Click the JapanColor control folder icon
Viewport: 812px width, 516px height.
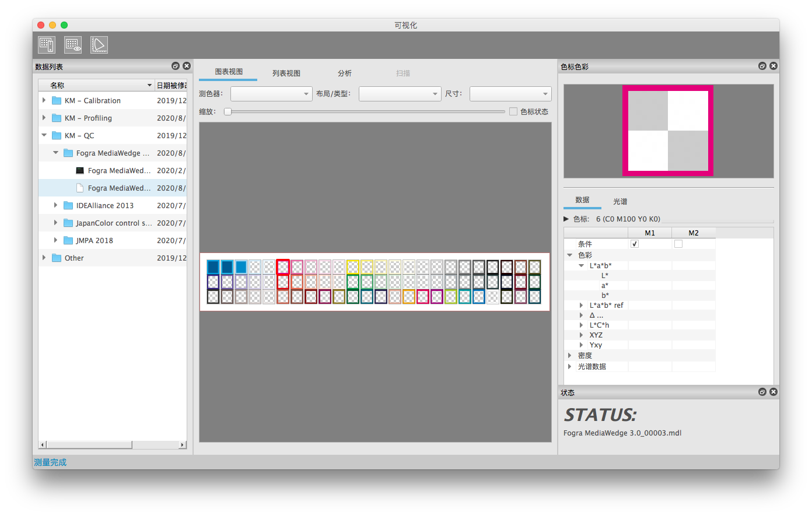68,223
